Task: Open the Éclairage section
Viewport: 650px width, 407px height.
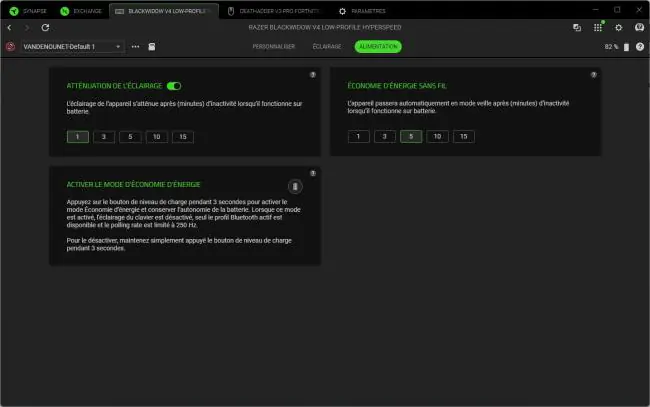Action: 327,46
